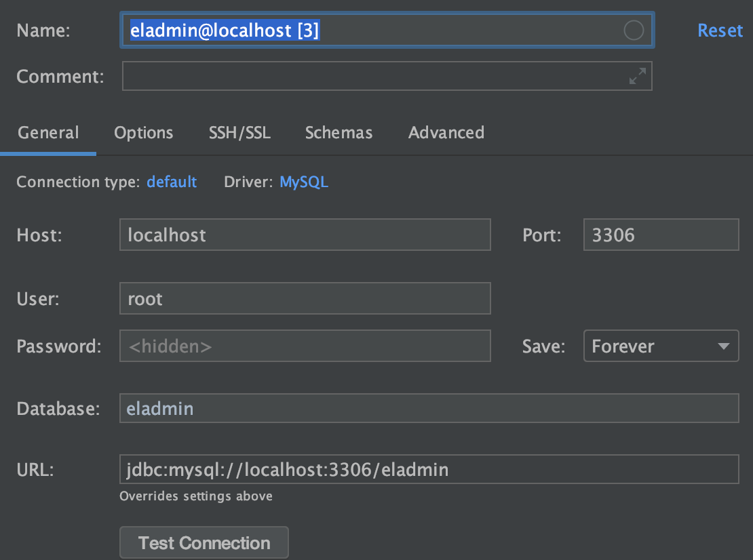The image size is (753, 560).
Task: Click the Port field showing 3306
Action: coord(661,235)
